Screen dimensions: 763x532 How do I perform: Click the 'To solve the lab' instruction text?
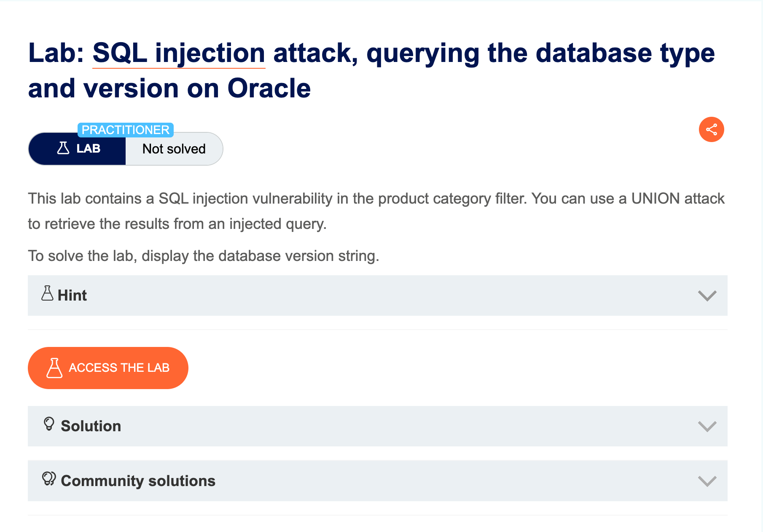[x=204, y=256]
